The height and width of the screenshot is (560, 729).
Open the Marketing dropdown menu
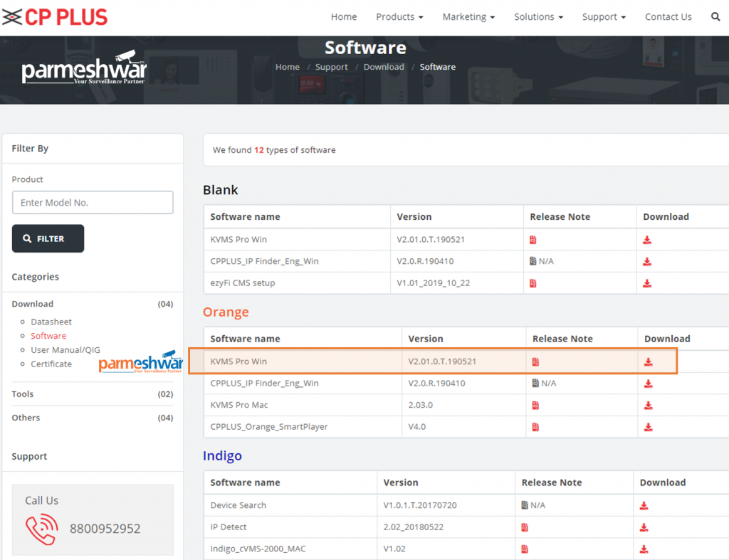(x=468, y=17)
